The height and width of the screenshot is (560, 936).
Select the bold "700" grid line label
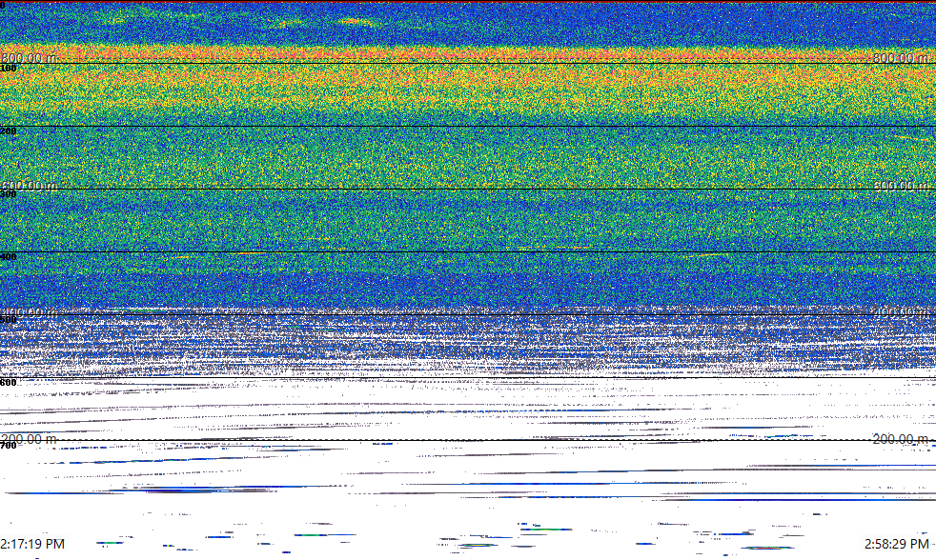coord(9,446)
